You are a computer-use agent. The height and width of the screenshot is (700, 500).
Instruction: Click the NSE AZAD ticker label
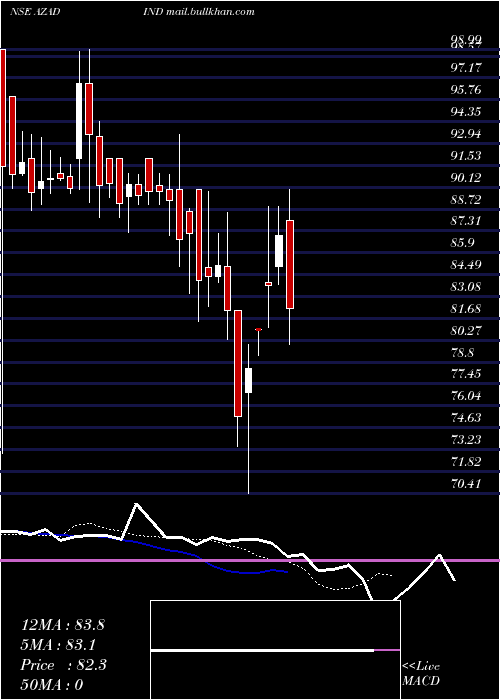(x=36, y=12)
